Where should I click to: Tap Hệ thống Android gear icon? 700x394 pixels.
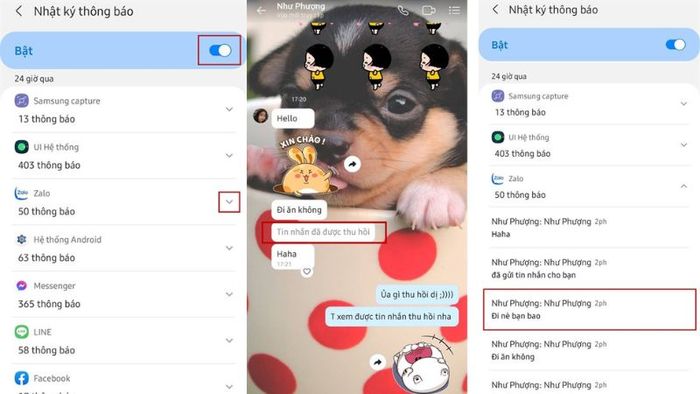tap(21, 239)
